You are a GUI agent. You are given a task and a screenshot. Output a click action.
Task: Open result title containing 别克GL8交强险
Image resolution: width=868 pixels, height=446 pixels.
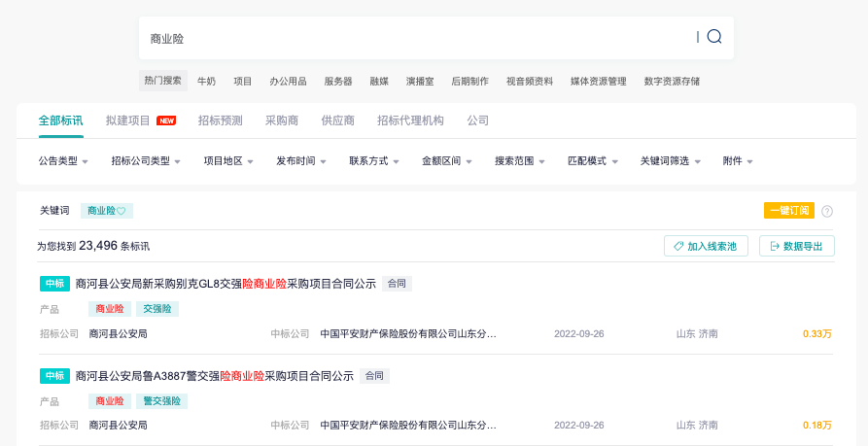pos(226,284)
